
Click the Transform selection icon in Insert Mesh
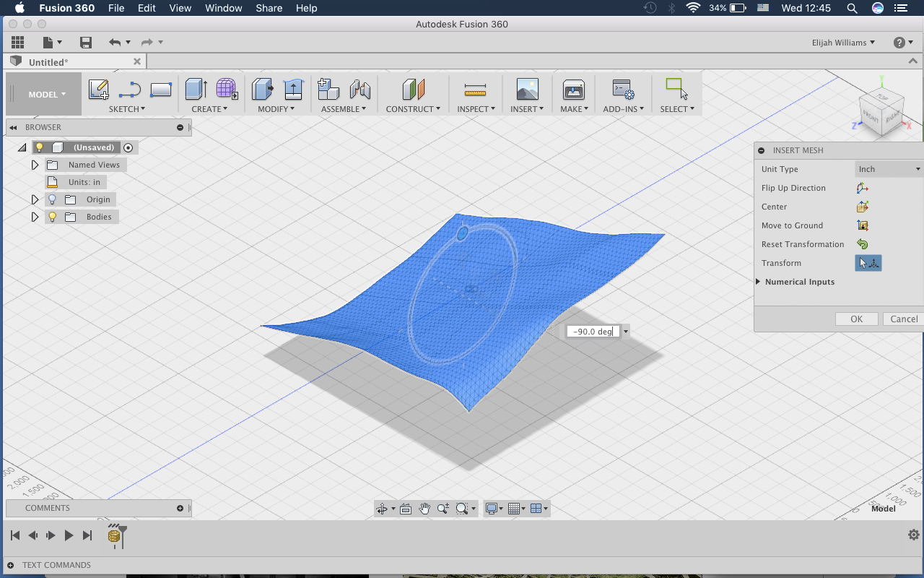click(x=868, y=263)
